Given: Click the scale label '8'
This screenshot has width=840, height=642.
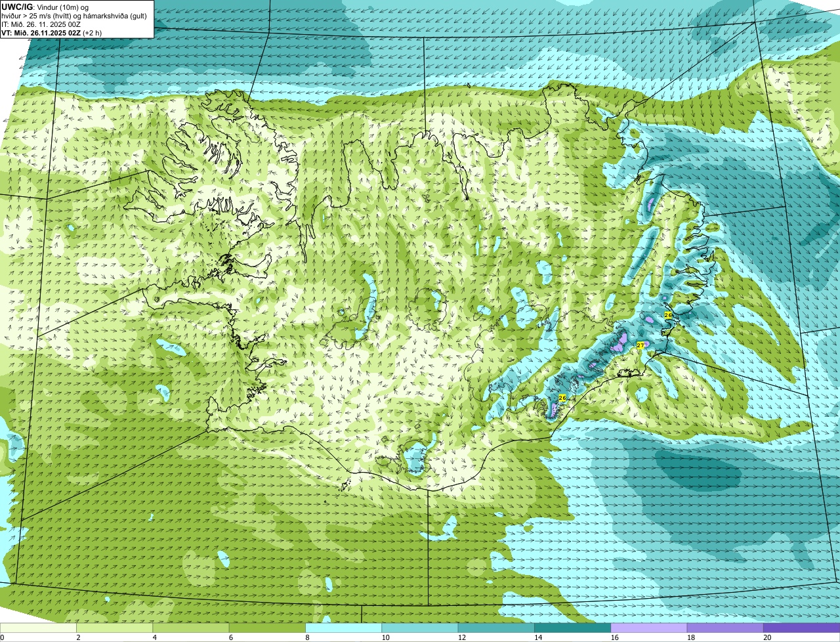Looking at the screenshot, I should [x=307, y=637].
